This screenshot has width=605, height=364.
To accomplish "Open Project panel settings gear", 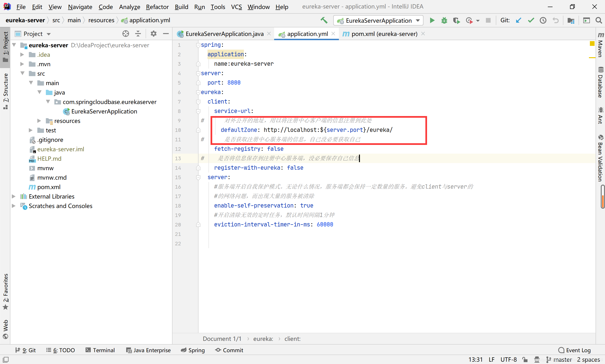I will click(x=154, y=34).
